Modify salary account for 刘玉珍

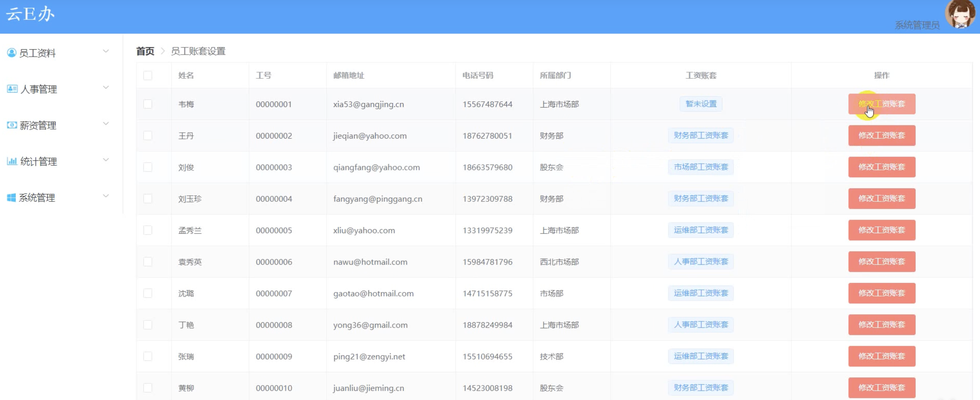pos(881,199)
